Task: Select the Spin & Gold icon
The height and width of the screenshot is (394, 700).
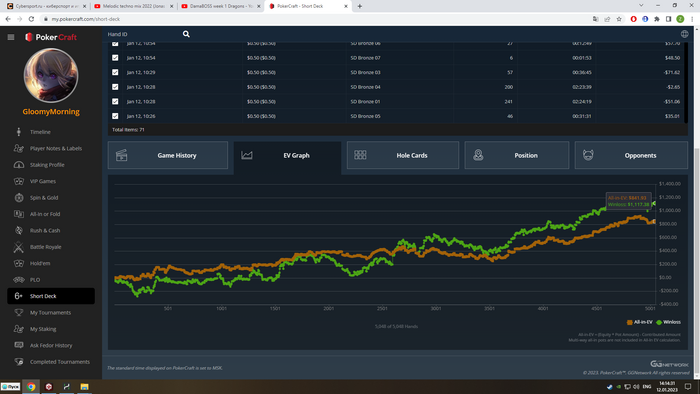Action: pyautogui.click(x=19, y=198)
